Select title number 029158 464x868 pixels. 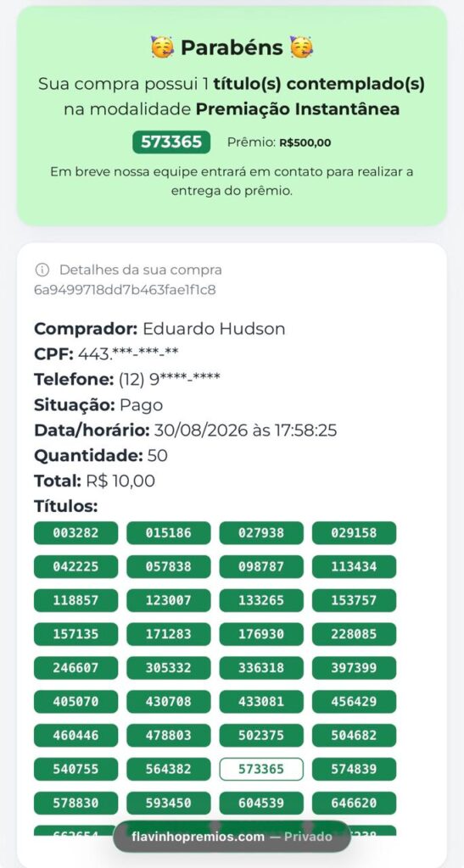tap(354, 533)
